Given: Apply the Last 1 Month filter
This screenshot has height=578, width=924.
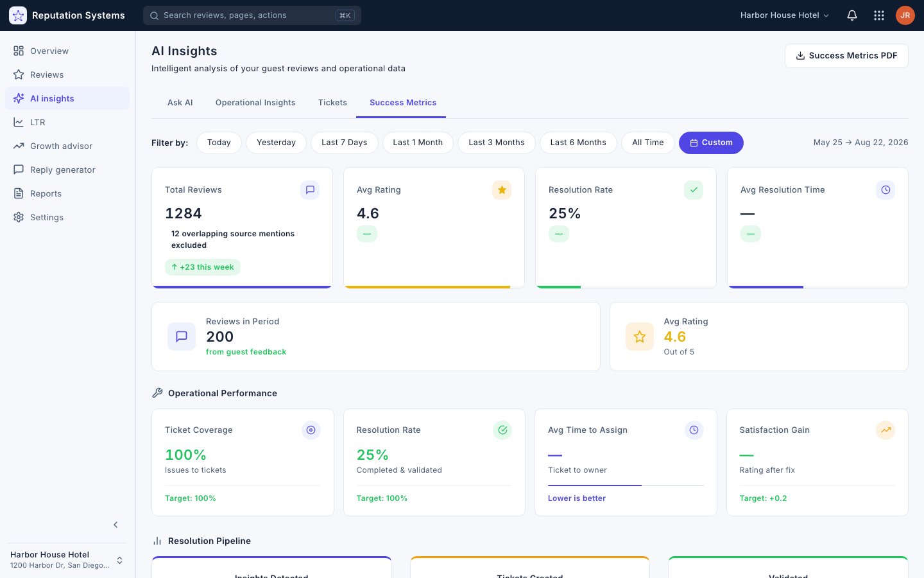Looking at the screenshot, I should click(x=418, y=143).
